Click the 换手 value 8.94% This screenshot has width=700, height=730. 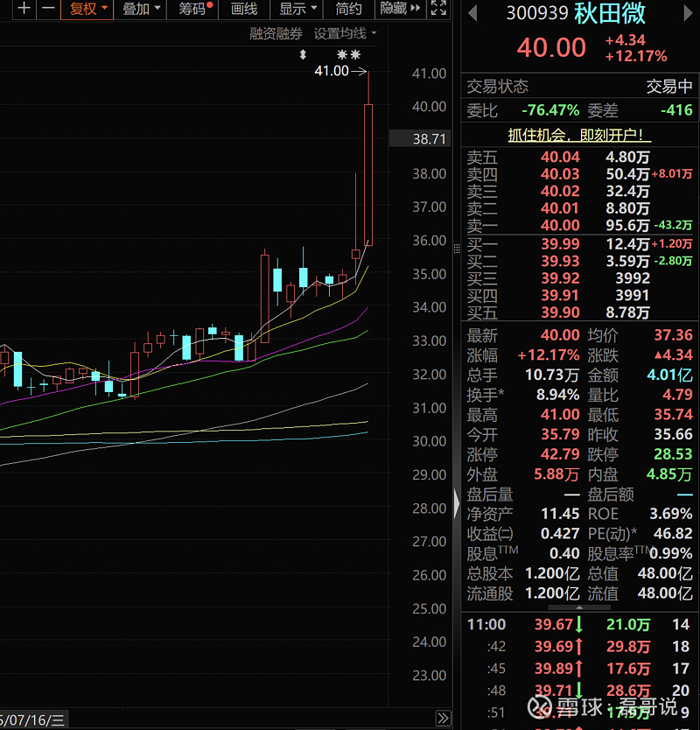(x=557, y=395)
